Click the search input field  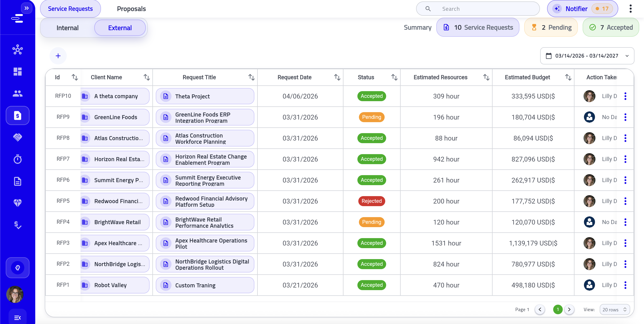(478, 9)
